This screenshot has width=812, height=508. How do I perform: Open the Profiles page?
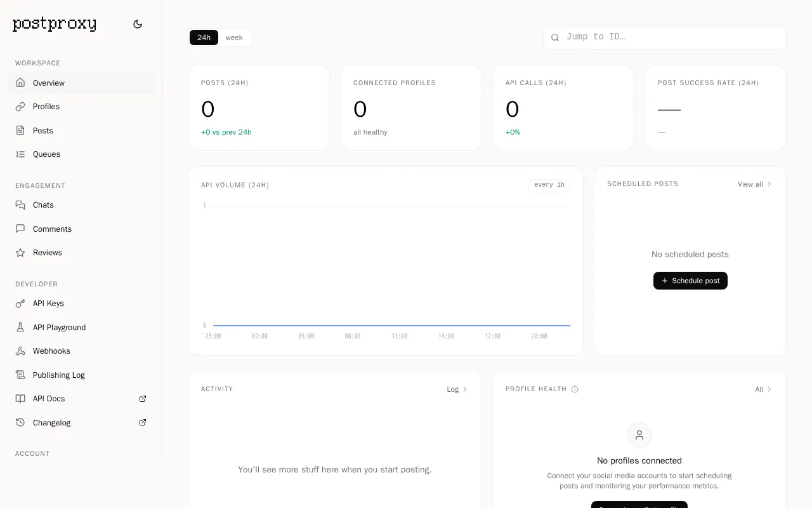click(81, 107)
